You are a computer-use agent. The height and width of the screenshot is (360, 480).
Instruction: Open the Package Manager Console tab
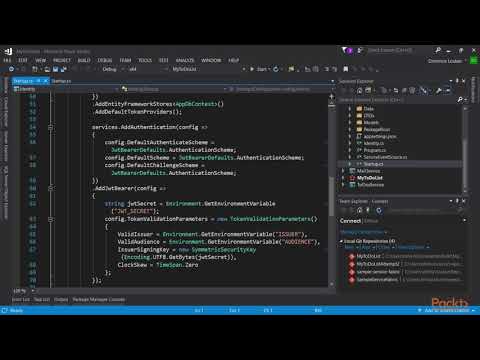pyautogui.click(x=99, y=300)
